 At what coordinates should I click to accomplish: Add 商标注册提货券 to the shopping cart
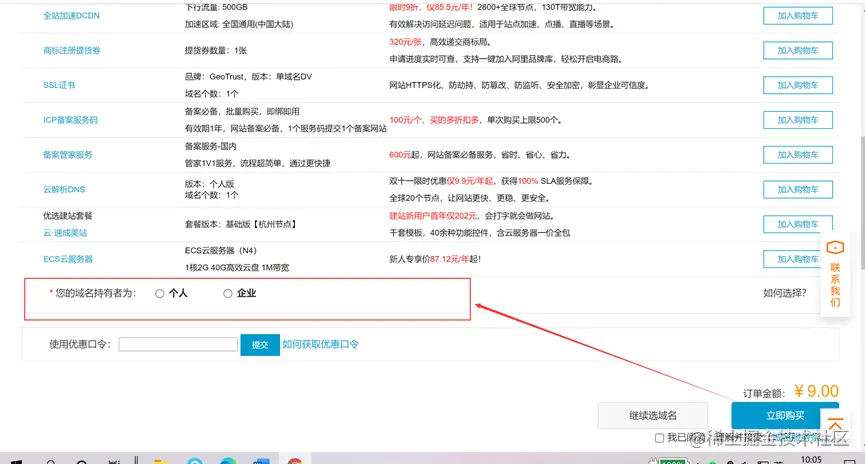tap(798, 50)
